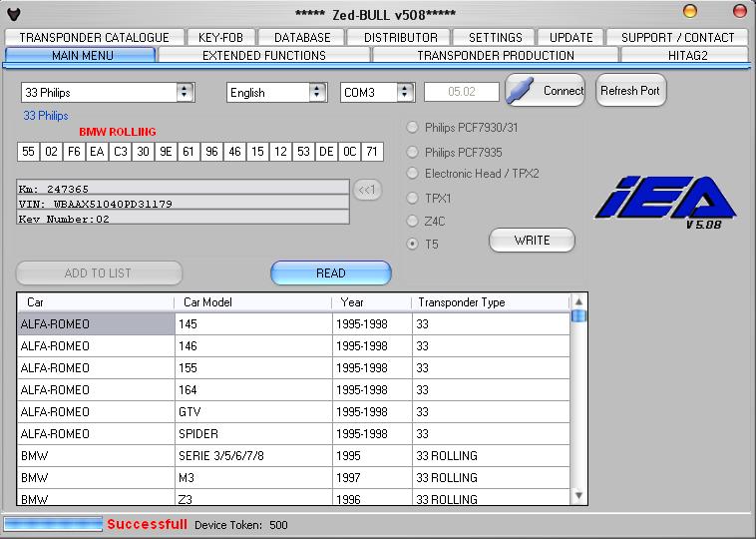756x539 pixels.
Task: Open TRANSPONDER CATALOGUE tab
Action: [95, 37]
